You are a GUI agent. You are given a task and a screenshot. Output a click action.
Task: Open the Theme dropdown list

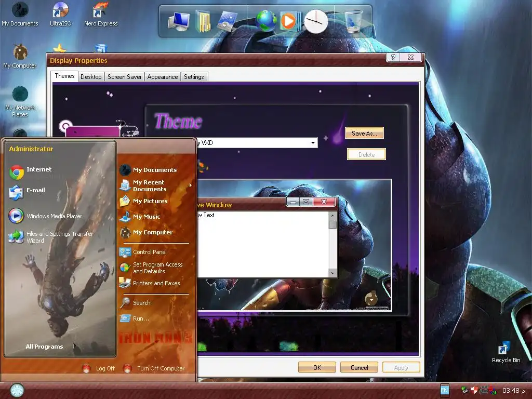point(313,142)
